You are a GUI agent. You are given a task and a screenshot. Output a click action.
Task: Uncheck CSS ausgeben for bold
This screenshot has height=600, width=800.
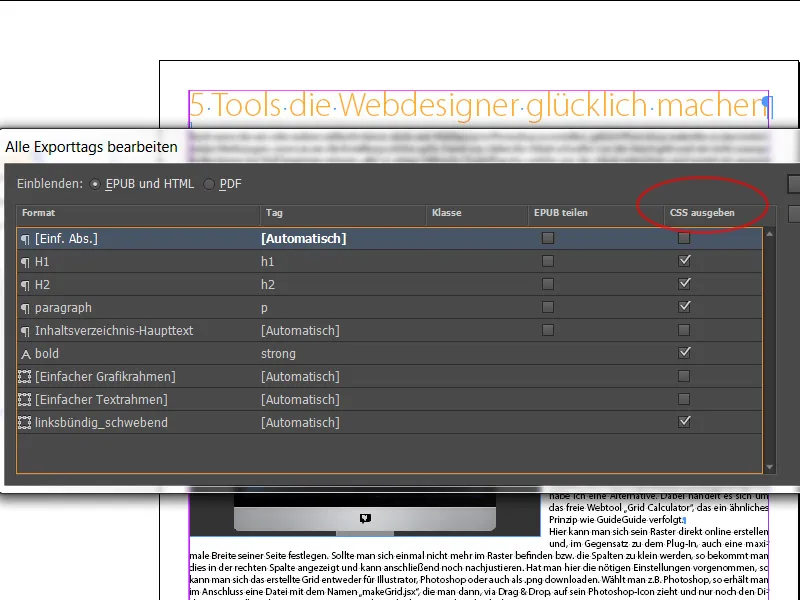tap(684, 353)
